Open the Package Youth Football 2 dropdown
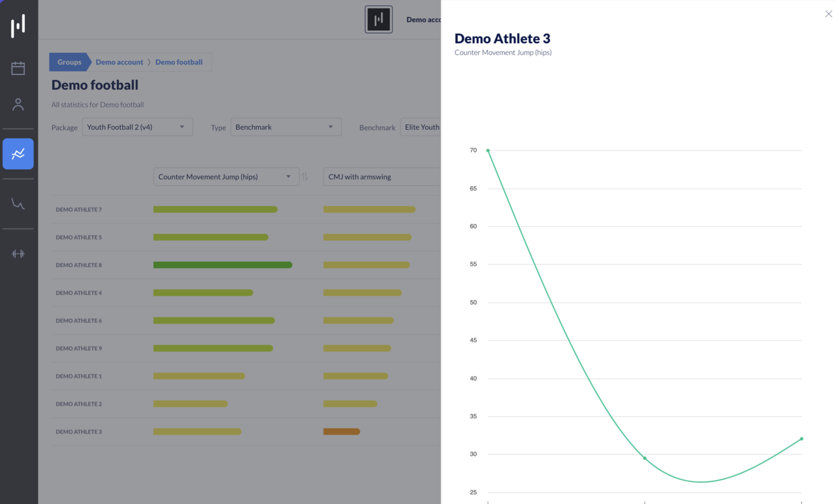Image resolution: width=839 pixels, height=504 pixels. click(x=137, y=127)
